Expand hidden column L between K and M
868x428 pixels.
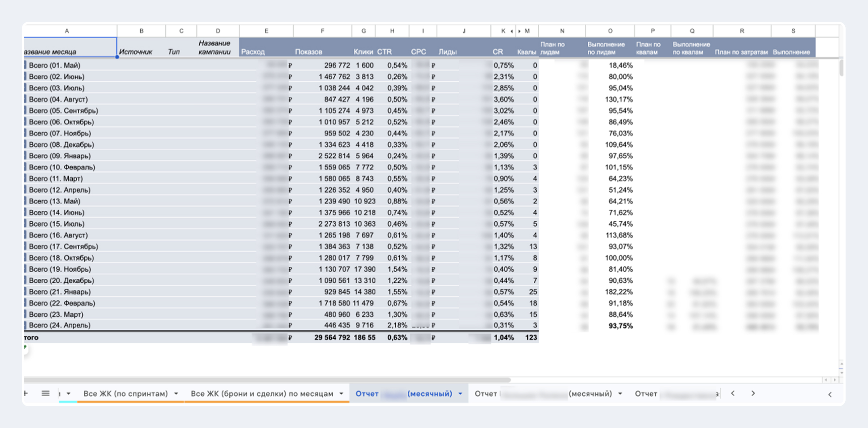pos(515,31)
